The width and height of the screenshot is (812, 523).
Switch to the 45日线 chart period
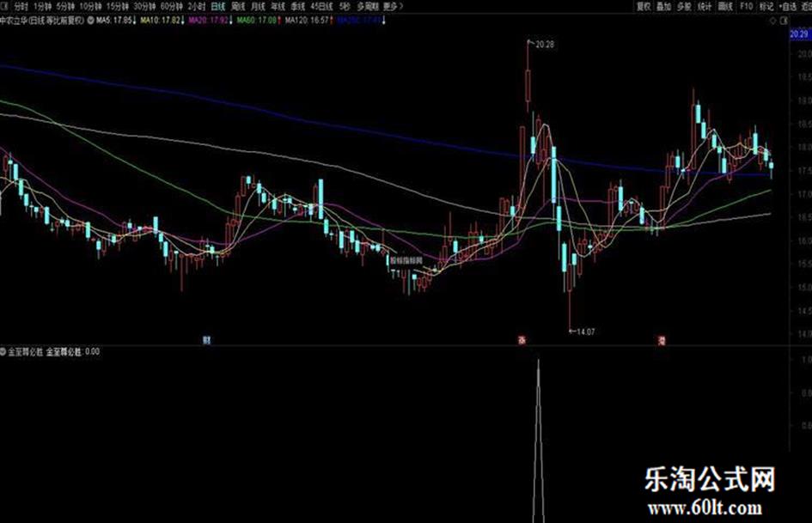click(x=322, y=6)
